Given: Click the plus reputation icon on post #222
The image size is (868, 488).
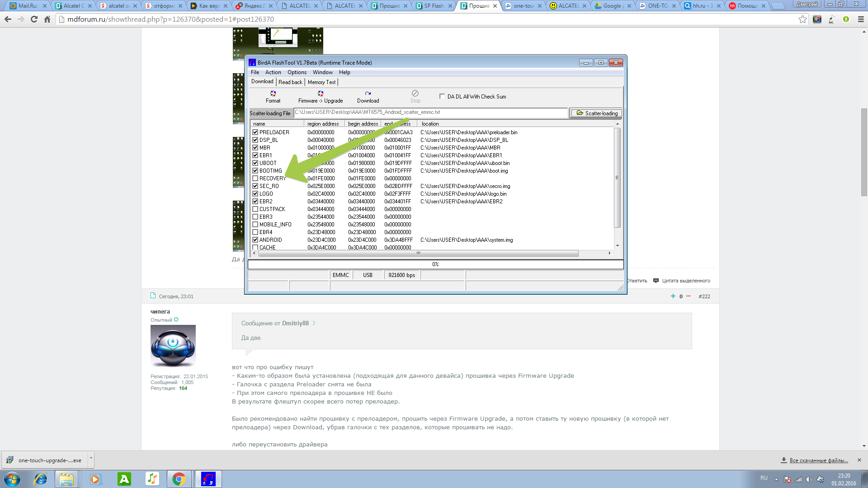Looking at the screenshot, I should click(x=673, y=296).
